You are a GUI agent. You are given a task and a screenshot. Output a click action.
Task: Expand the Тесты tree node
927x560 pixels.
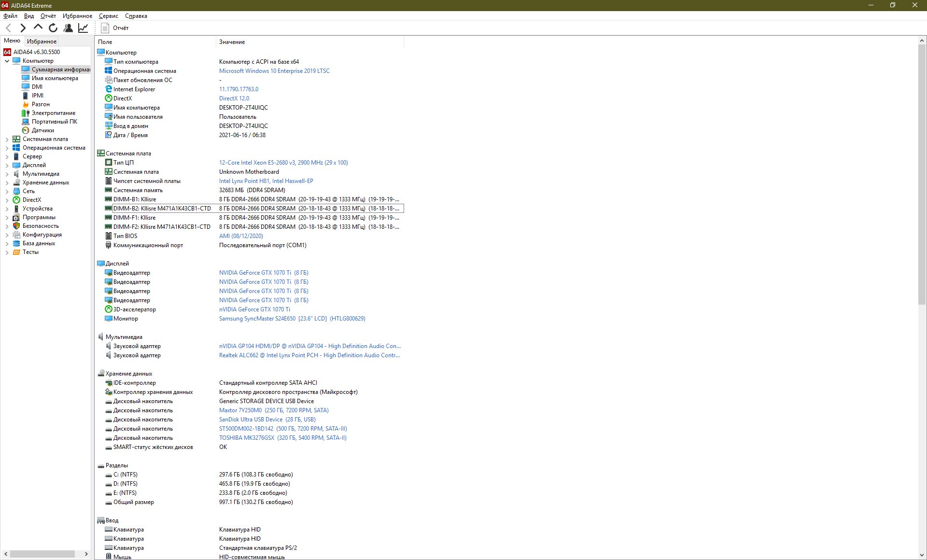point(7,252)
